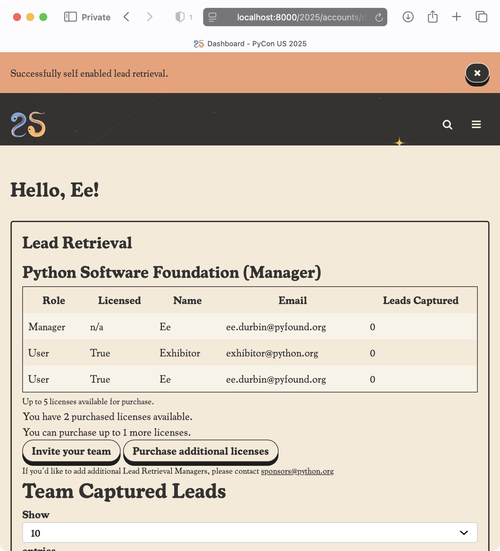Click the Team Captured Leads heading
Viewport: 500px width, 551px height.
pos(124,491)
